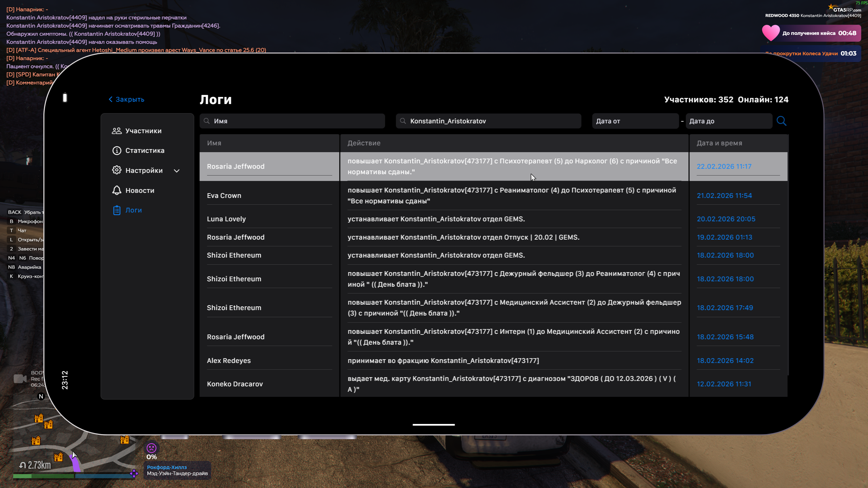The height and width of the screenshot is (488, 868).
Task: Expand the Настройки chevron
Action: click(177, 171)
